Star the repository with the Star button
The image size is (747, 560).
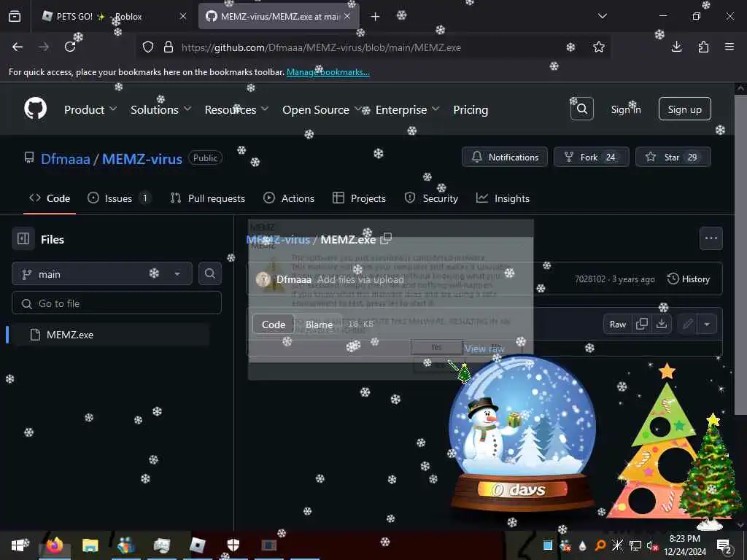[x=673, y=157]
